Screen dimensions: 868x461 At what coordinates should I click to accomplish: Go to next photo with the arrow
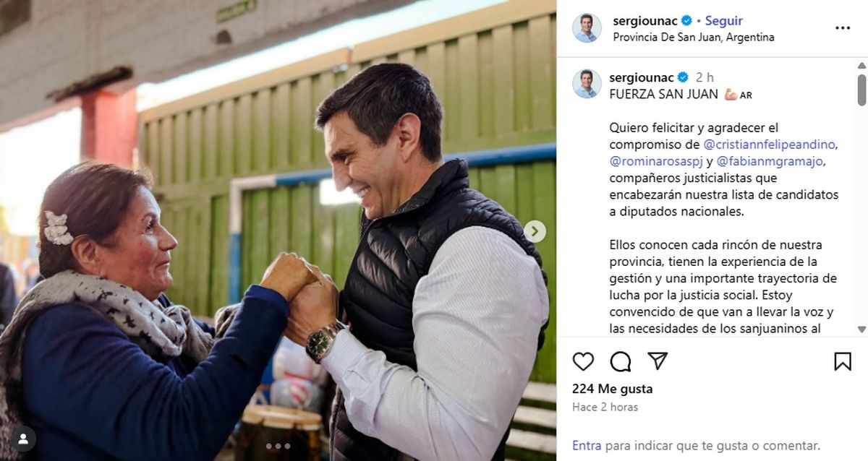click(x=535, y=231)
